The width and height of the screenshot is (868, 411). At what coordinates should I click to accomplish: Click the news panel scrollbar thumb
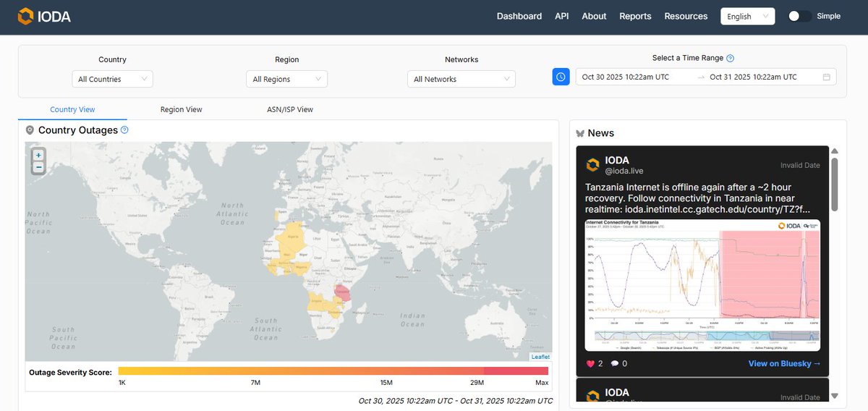point(835,185)
